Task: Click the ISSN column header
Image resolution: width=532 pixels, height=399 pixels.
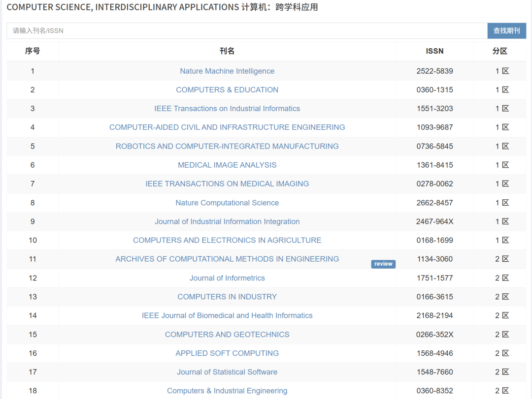Action: 434,51
